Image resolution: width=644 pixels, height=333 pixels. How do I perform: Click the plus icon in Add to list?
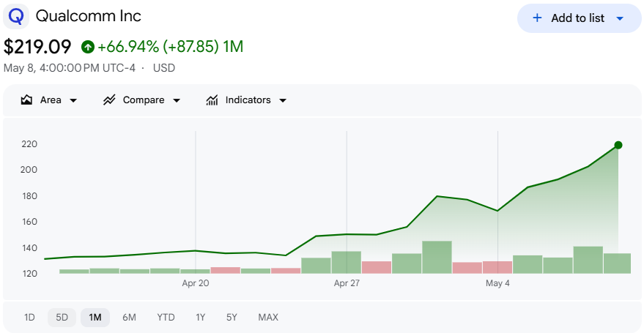(x=536, y=18)
